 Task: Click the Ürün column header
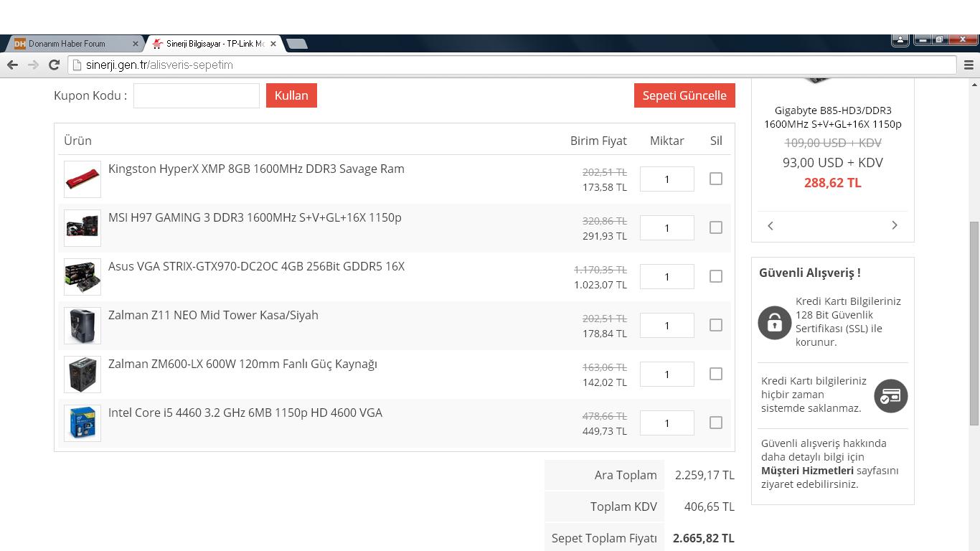click(77, 141)
